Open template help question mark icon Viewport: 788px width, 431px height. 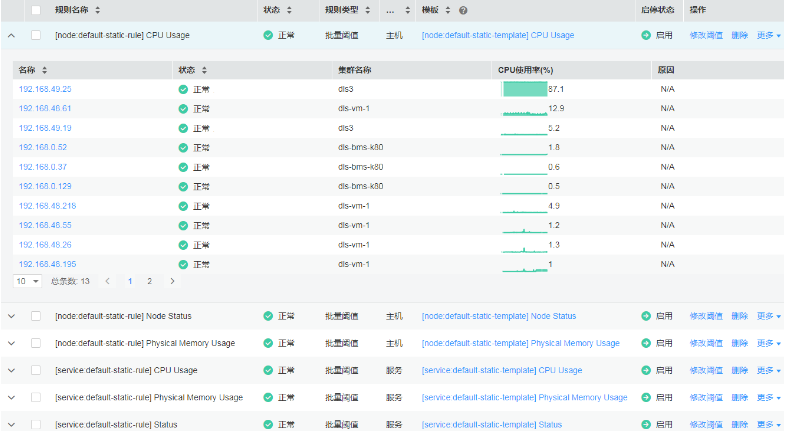(x=463, y=10)
